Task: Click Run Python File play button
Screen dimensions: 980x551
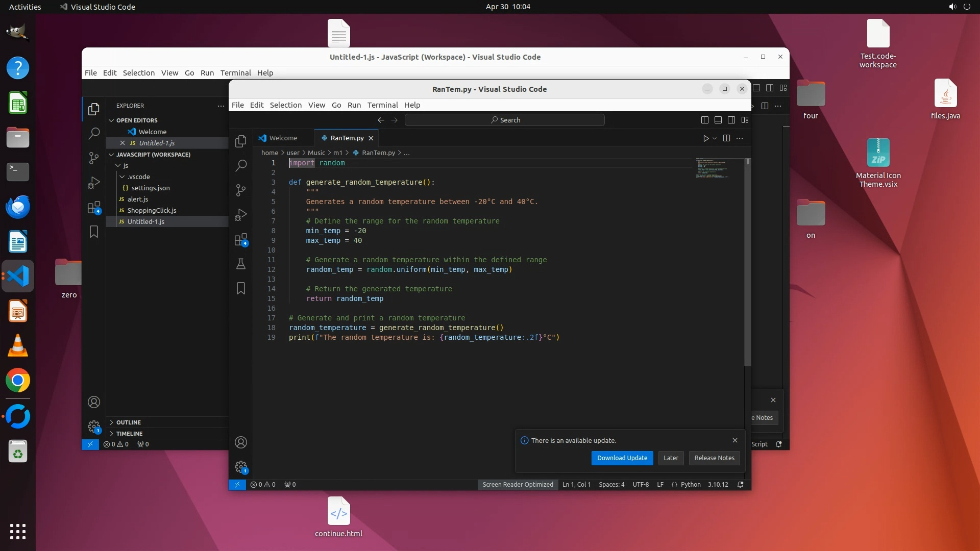Action: coord(705,138)
